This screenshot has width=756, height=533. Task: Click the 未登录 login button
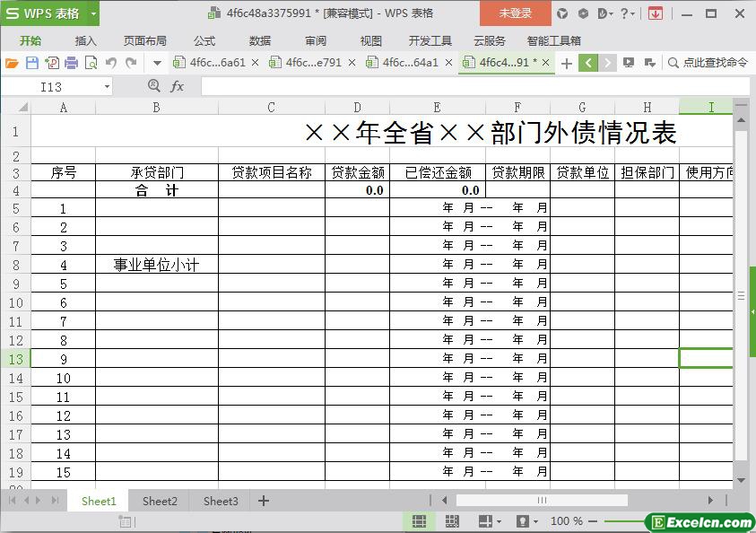click(515, 13)
